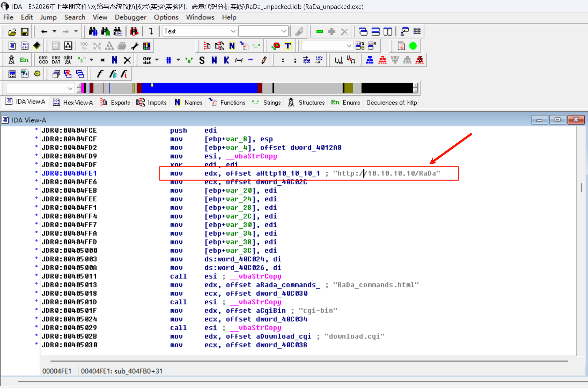Switch to the Occurences of: http tab
The height and width of the screenshot is (388, 588).
coord(391,102)
